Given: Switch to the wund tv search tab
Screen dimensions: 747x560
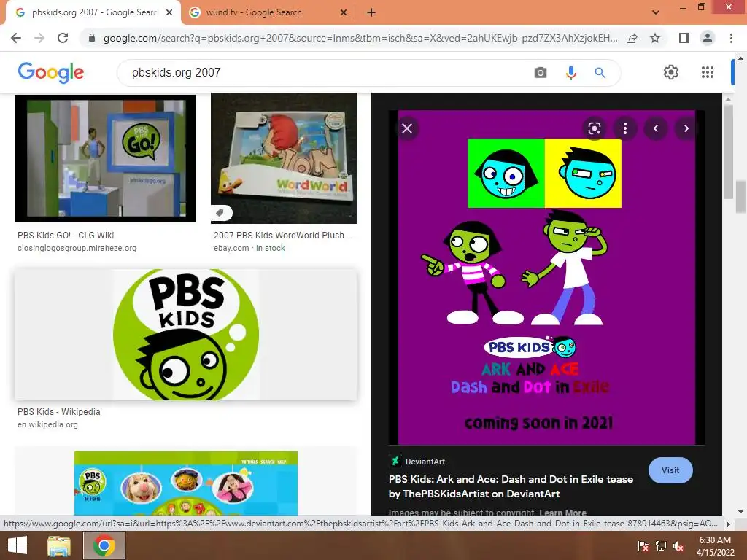Looking at the screenshot, I should (x=267, y=12).
